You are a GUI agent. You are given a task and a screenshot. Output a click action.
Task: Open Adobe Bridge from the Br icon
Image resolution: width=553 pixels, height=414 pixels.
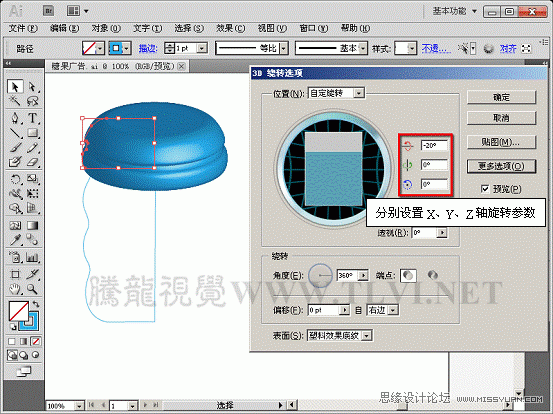tap(49, 11)
